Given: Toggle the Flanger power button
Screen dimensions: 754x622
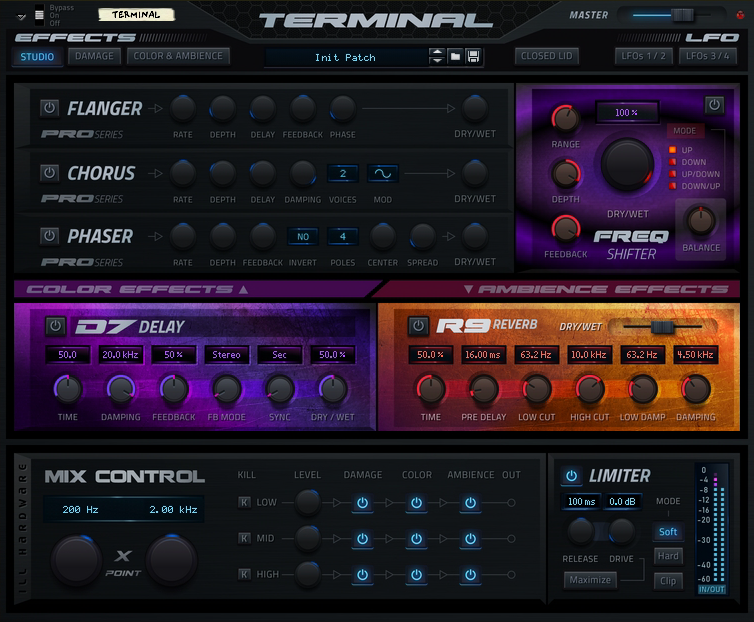Looking at the screenshot, I should tap(49, 108).
